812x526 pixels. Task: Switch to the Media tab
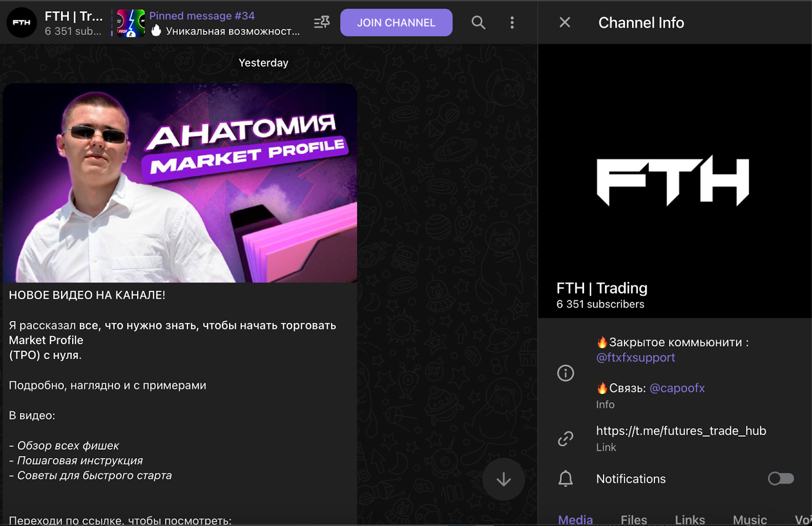pyautogui.click(x=576, y=519)
